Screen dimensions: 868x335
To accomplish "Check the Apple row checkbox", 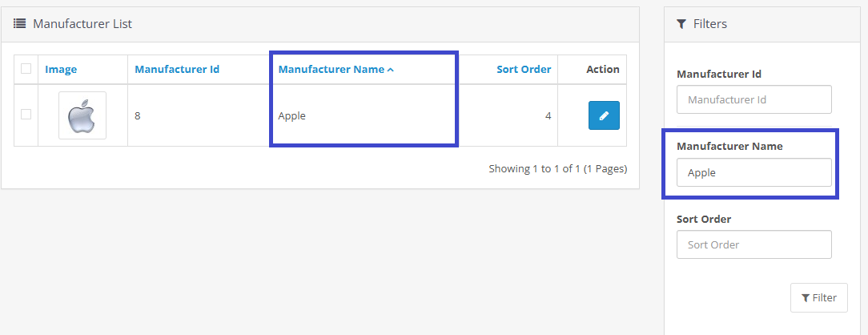I will pyautogui.click(x=26, y=115).
